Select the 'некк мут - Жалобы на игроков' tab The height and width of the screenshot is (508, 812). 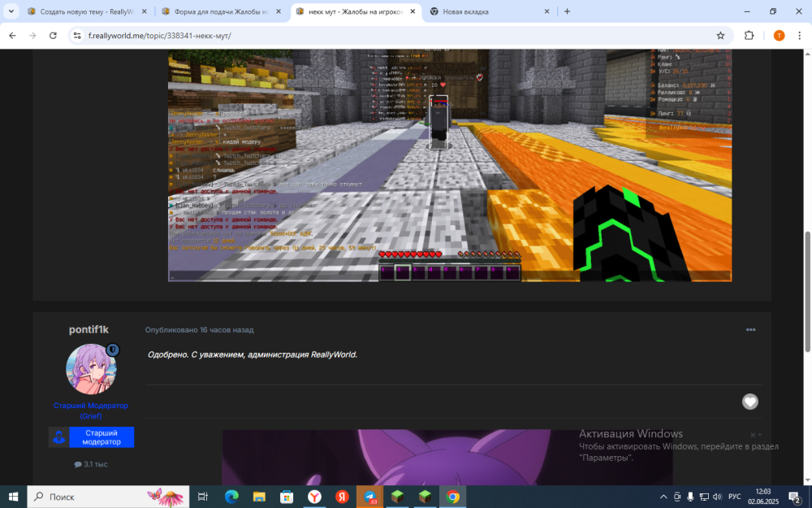(356, 11)
